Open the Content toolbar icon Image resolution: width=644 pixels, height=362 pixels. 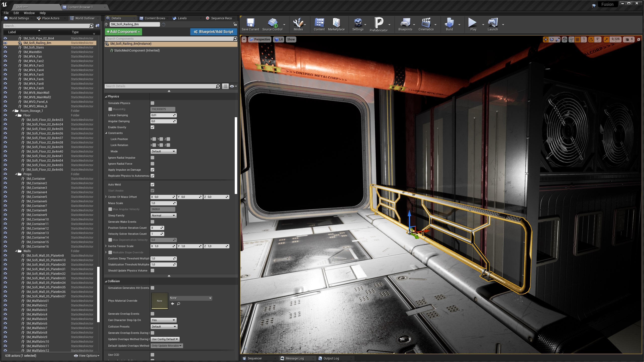[x=319, y=24]
